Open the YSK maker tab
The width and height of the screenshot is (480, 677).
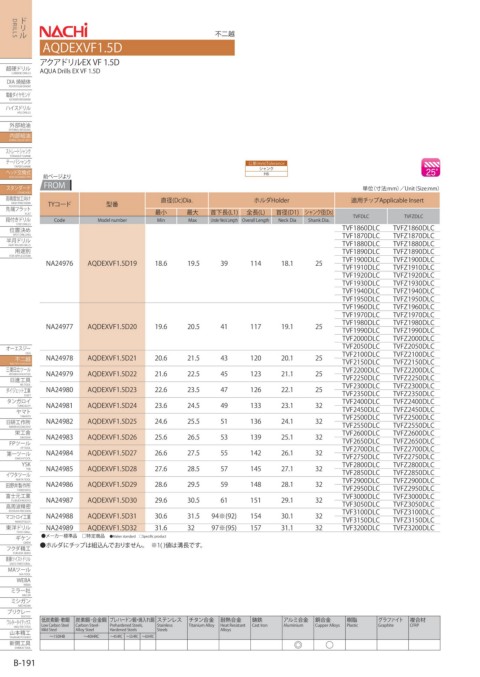[16, 465]
